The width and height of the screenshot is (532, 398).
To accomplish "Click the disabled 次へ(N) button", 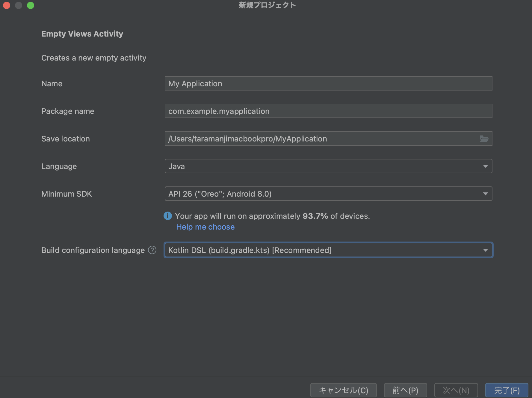I will pyautogui.click(x=456, y=390).
